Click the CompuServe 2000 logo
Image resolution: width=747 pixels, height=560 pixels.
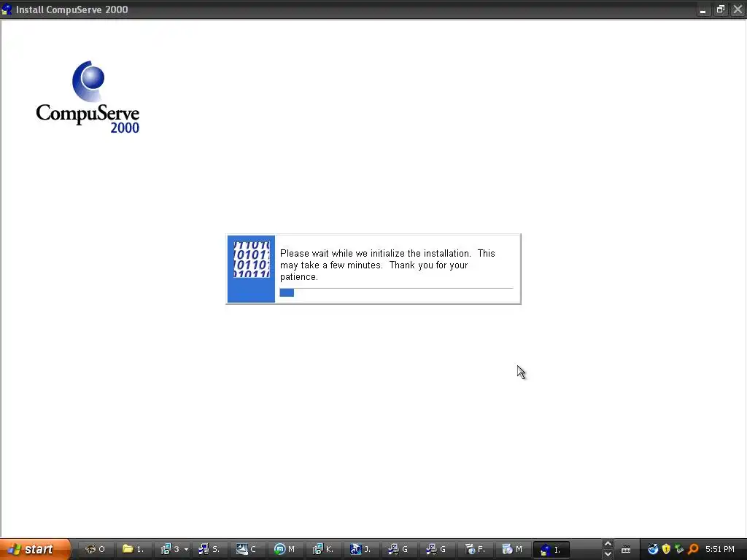(88, 97)
